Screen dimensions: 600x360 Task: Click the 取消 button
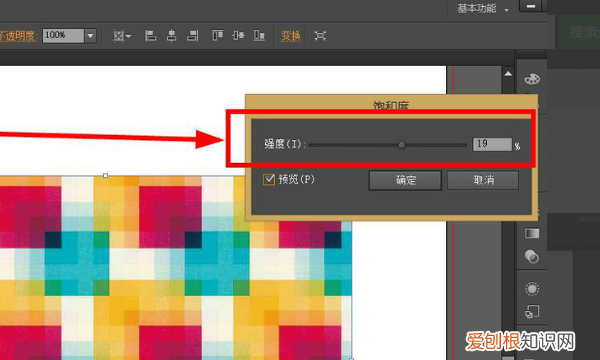point(483,180)
